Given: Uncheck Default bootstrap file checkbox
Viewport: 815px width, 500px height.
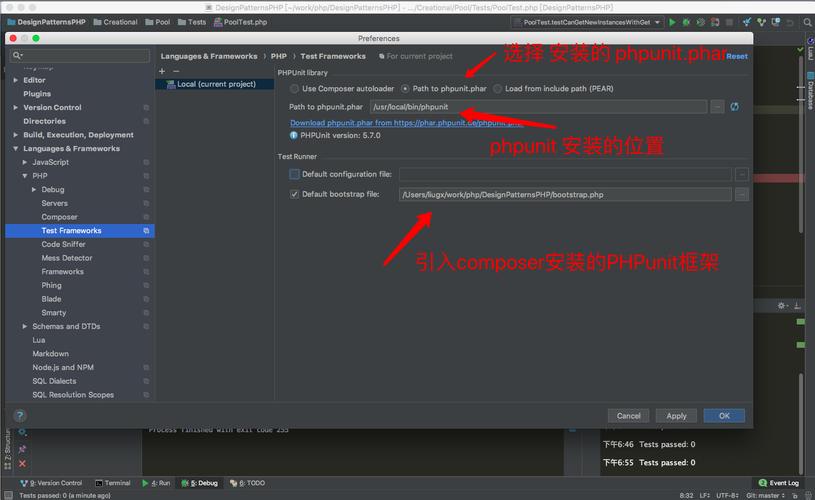Looking at the screenshot, I should point(294,194).
